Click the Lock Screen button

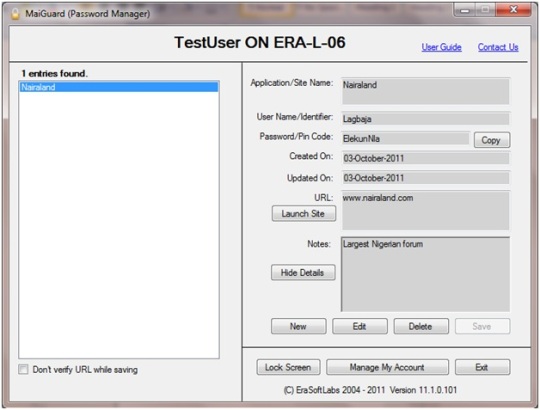click(x=288, y=367)
